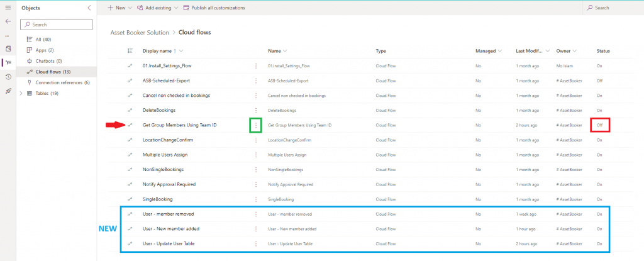The width and height of the screenshot is (644, 261).
Task: Open the History icon in left rail
Action: click(x=8, y=77)
